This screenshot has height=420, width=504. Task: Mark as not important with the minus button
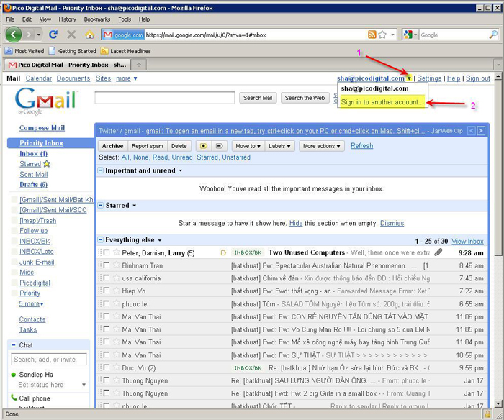219,146
